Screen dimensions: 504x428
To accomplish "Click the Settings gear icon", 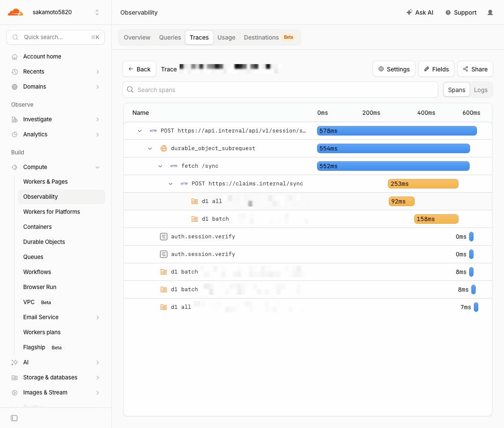I will (381, 69).
